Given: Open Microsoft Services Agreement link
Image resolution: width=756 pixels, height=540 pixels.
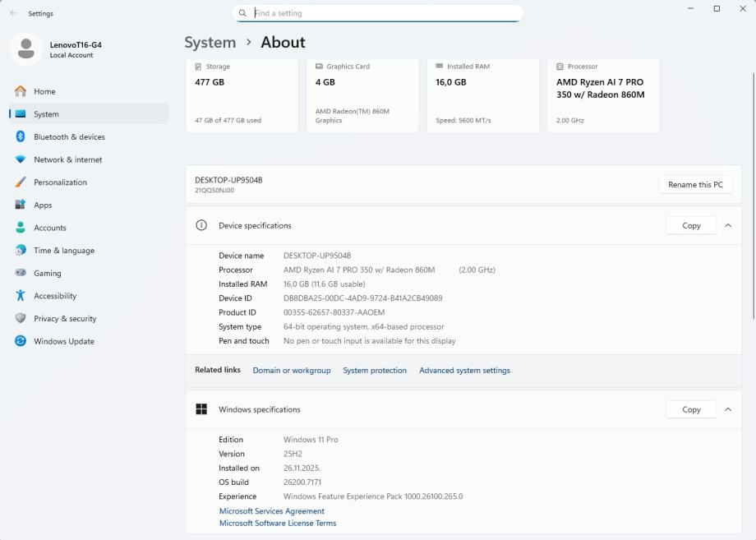Looking at the screenshot, I should point(271,511).
